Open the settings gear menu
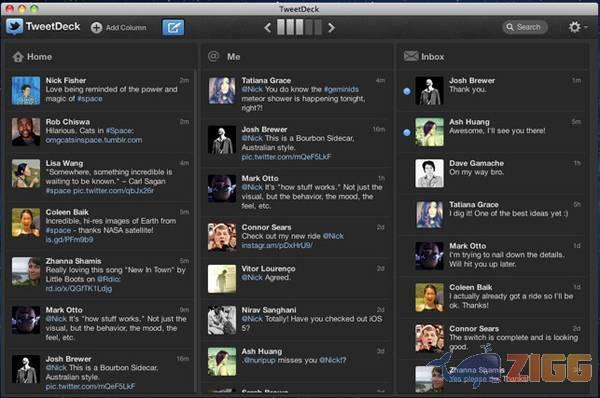600x398 pixels. click(575, 27)
